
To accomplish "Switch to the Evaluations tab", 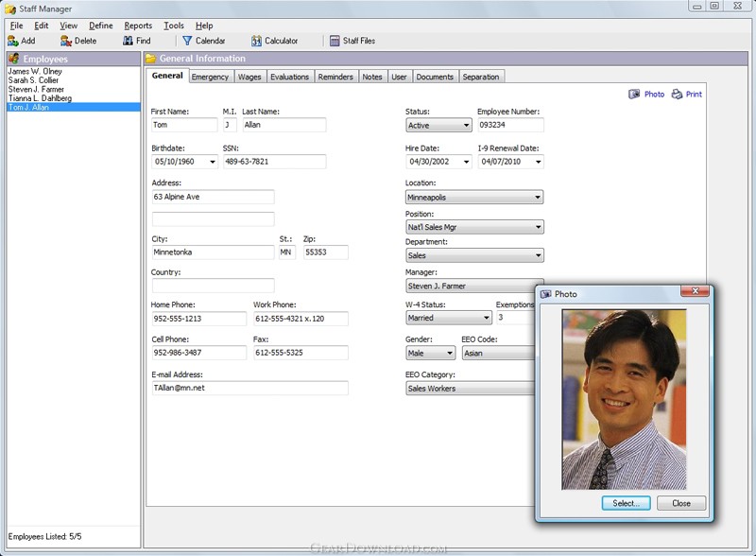I will pos(289,77).
